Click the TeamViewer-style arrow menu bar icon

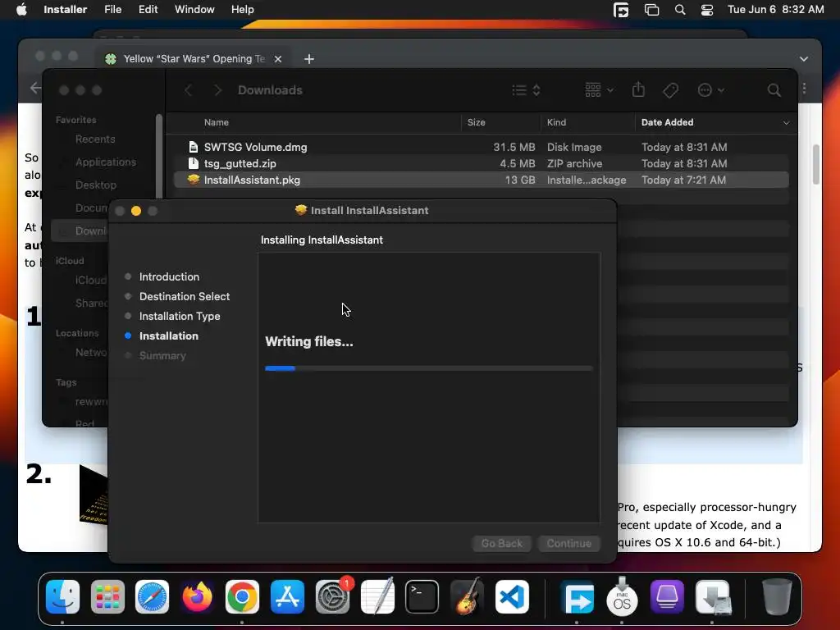tap(621, 10)
